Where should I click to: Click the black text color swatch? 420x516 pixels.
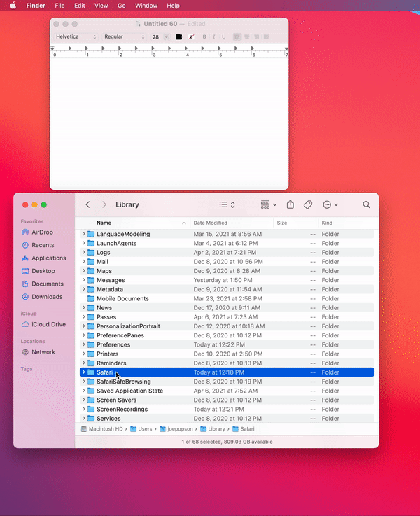click(178, 37)
